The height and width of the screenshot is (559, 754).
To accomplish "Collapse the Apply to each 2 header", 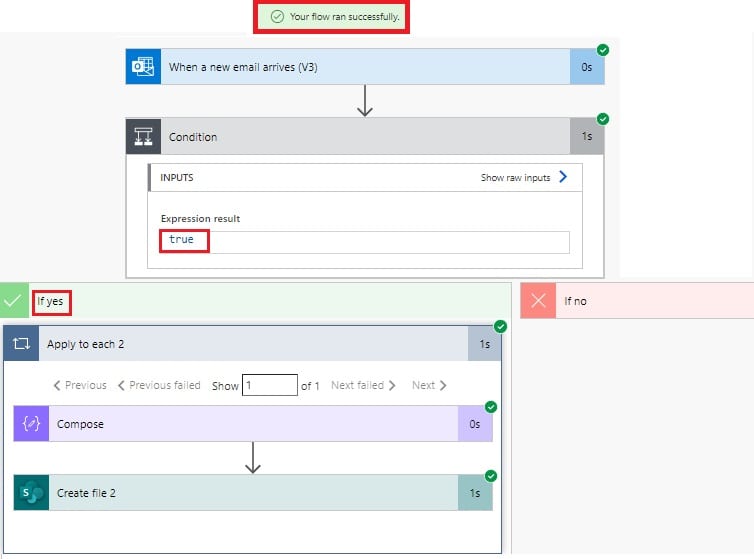I will (x=252, y=343).
